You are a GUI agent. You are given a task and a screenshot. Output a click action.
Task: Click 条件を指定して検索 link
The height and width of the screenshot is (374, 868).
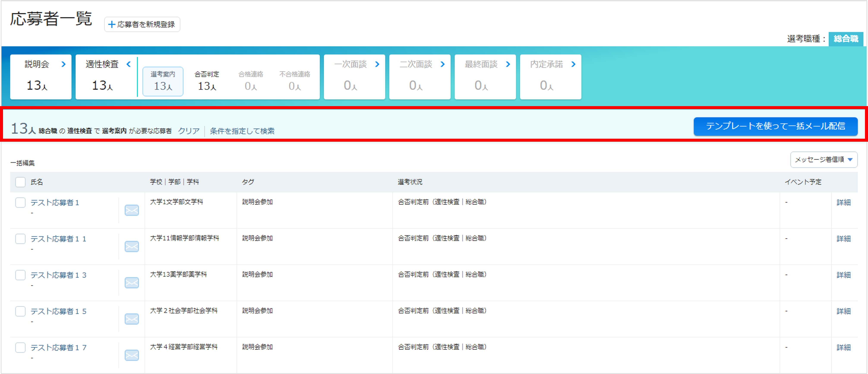[242, 131]
